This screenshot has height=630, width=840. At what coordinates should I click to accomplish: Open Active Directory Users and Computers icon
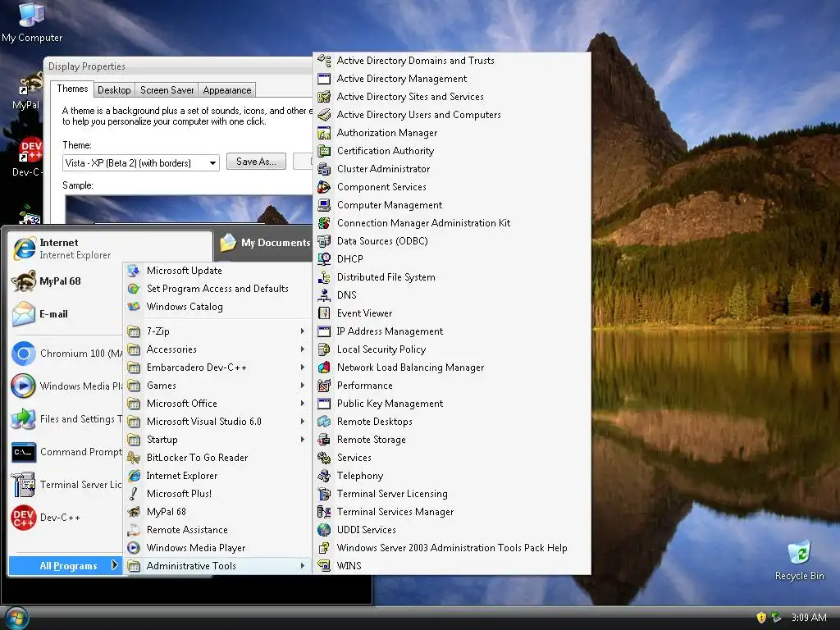(324, 115)
